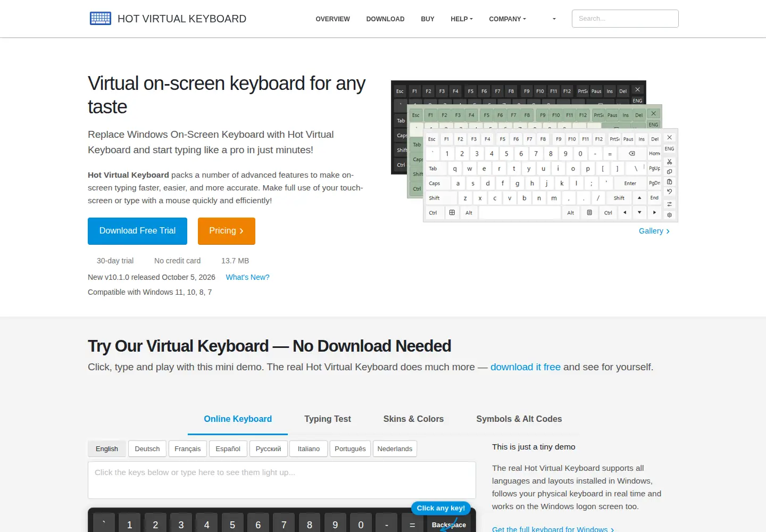This screenshot has width=766, height=532.
Task: Click the 'Click any key!' tooltip bubble
Action: pos(441,508)
